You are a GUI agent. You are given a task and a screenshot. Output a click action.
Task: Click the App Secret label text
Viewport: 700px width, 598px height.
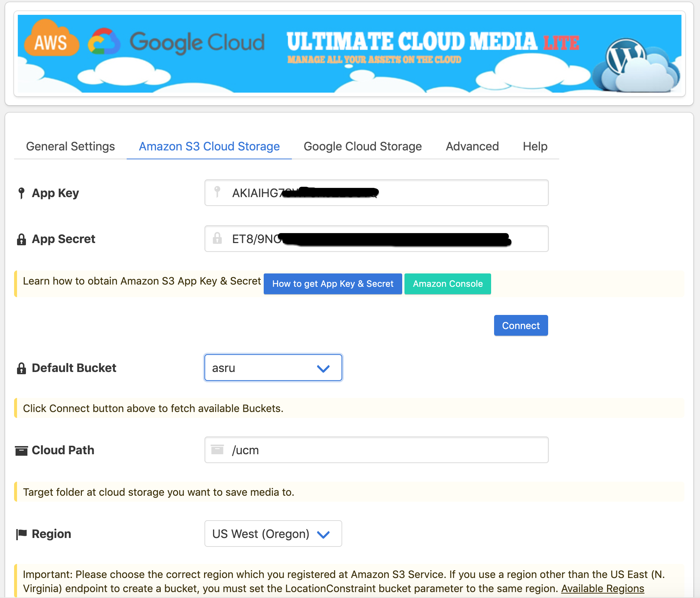[63, 239]
